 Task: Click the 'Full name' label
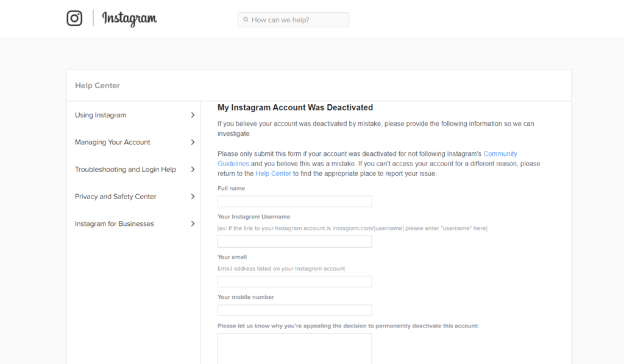click(231, 188)
